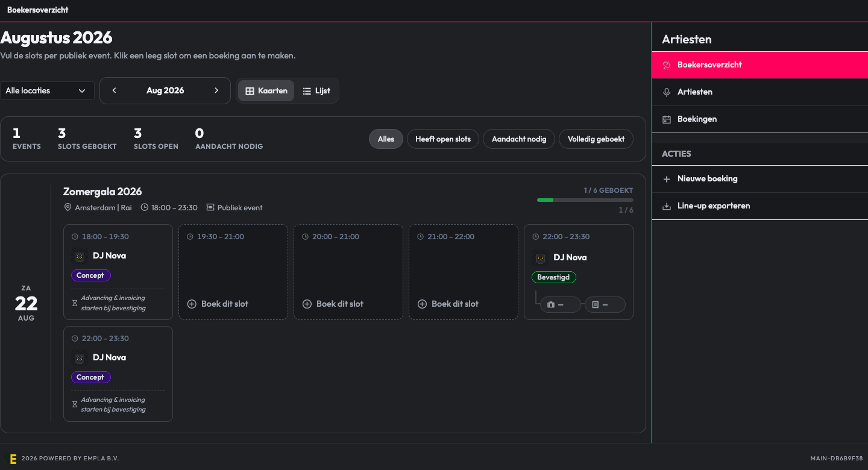Click the clock icon of 20:00 – 21:00 slot
868x470 pixels.
tap(305, 237)
